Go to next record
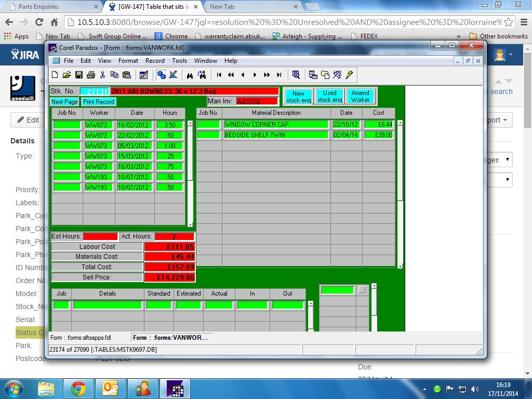The width and height of the screenshot is (532, 399). click(x=255, y=75)
